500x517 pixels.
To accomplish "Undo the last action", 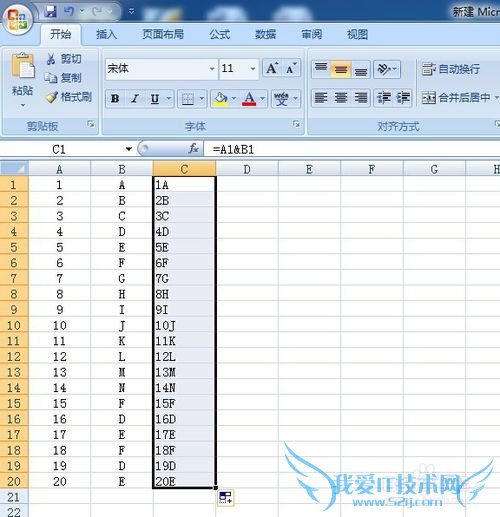I will tap(69, 12).
